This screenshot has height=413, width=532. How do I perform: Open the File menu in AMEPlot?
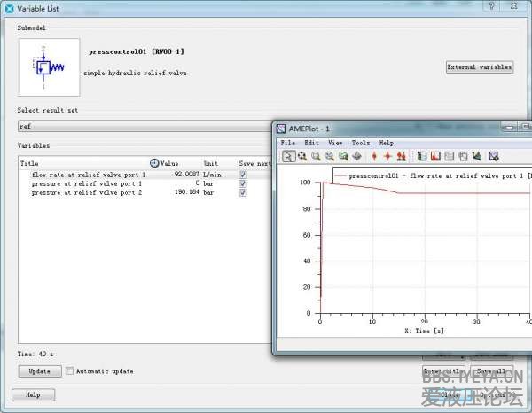[x=288, y=143]
